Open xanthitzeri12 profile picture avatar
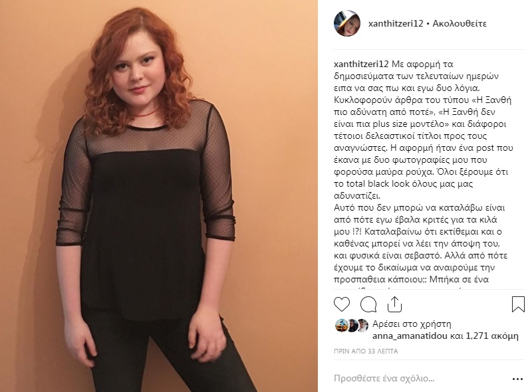 tap(347, 23)
